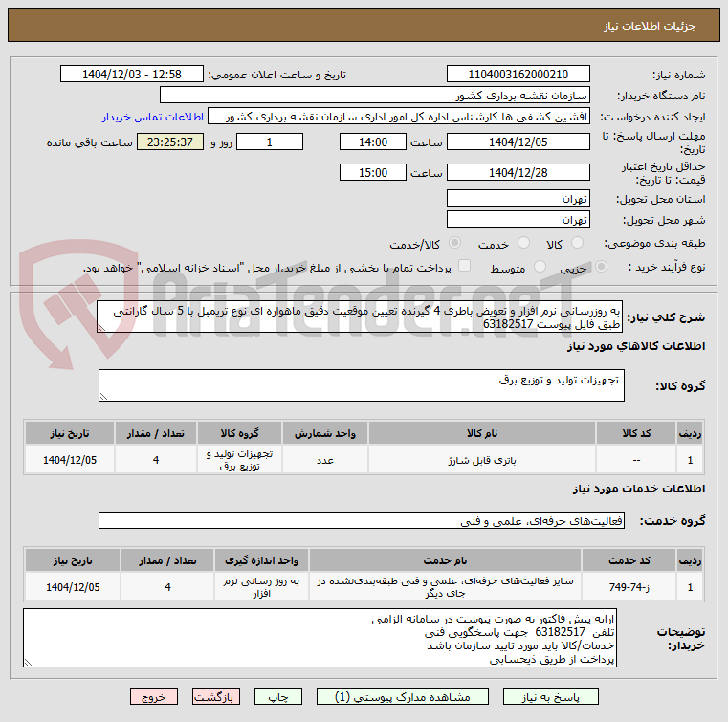Click the گروه کالا text area
The image size is (728, 722).
tap(362, 385)
